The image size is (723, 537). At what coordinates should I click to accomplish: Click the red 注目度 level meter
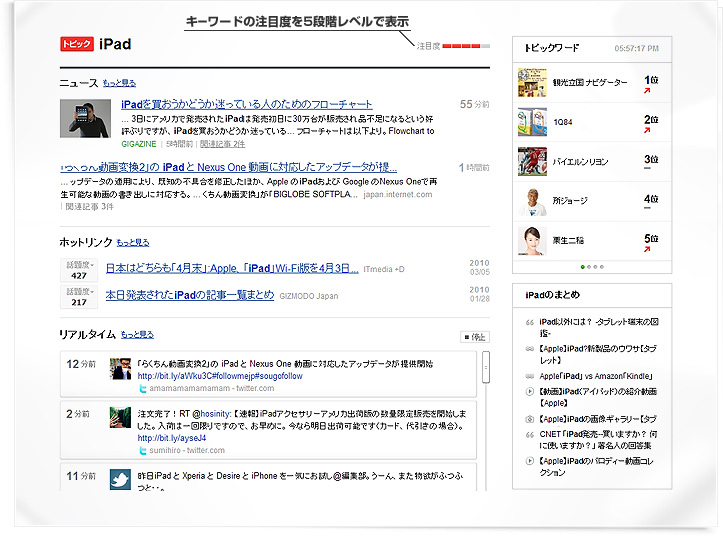466,46
